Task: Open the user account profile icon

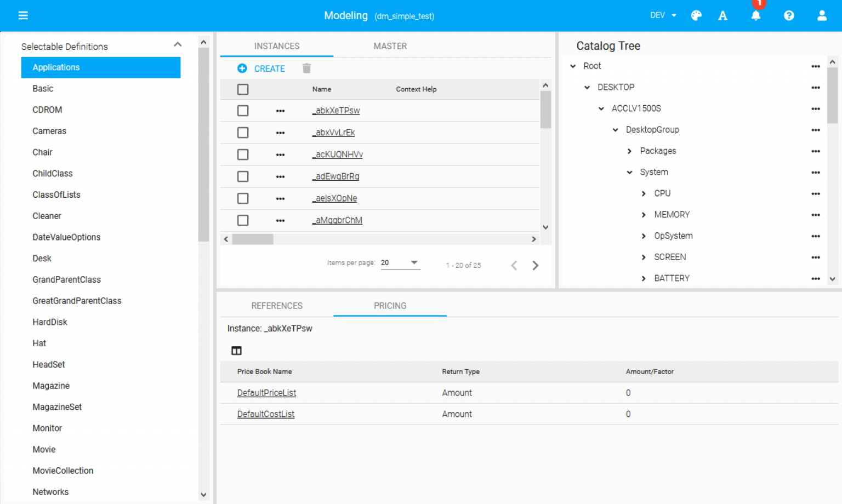Action: [x=821, y=15]
